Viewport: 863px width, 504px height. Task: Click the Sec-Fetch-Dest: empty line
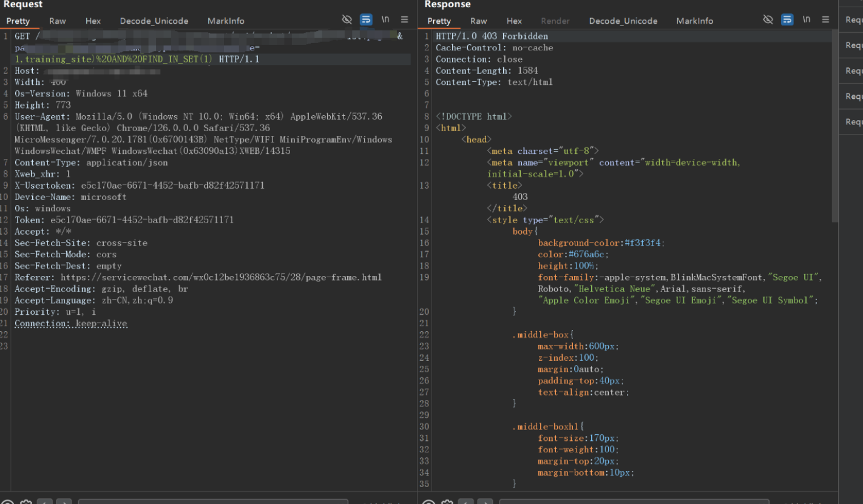68,266
